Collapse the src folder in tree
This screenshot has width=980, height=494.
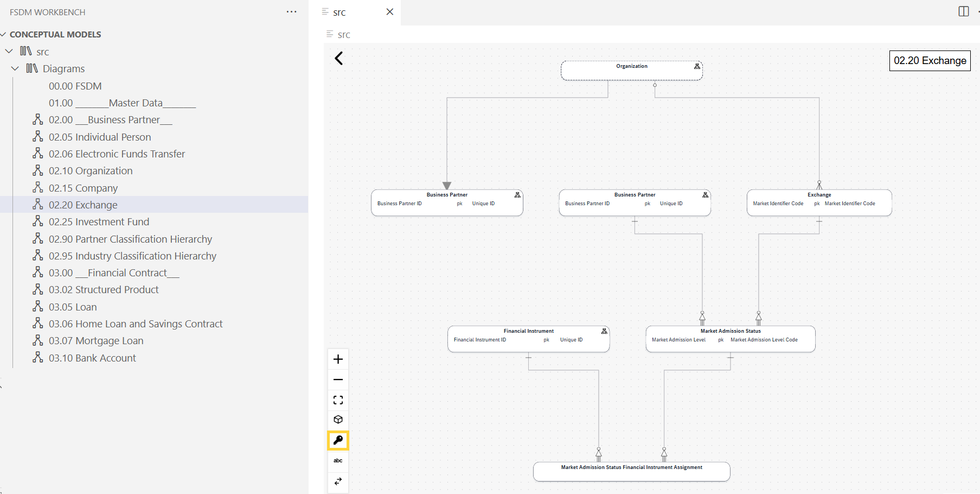click(x=9, y=52)
